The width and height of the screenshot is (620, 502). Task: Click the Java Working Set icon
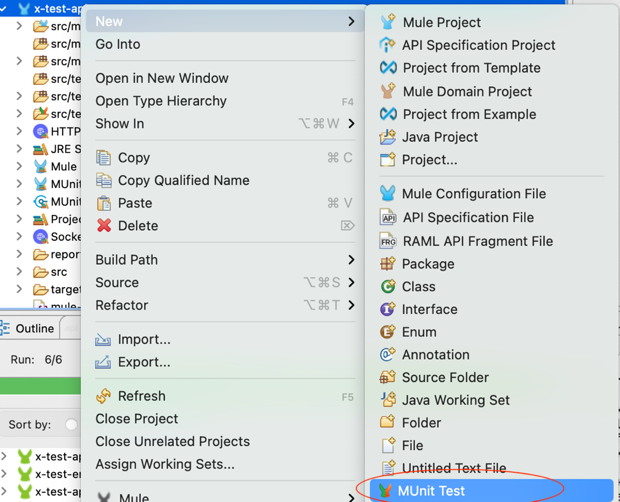[x=388, y=400]
